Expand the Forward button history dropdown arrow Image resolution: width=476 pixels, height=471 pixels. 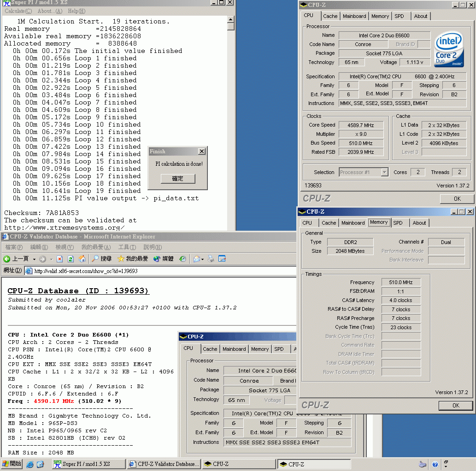pyautogui.click(x=51, y=259)
